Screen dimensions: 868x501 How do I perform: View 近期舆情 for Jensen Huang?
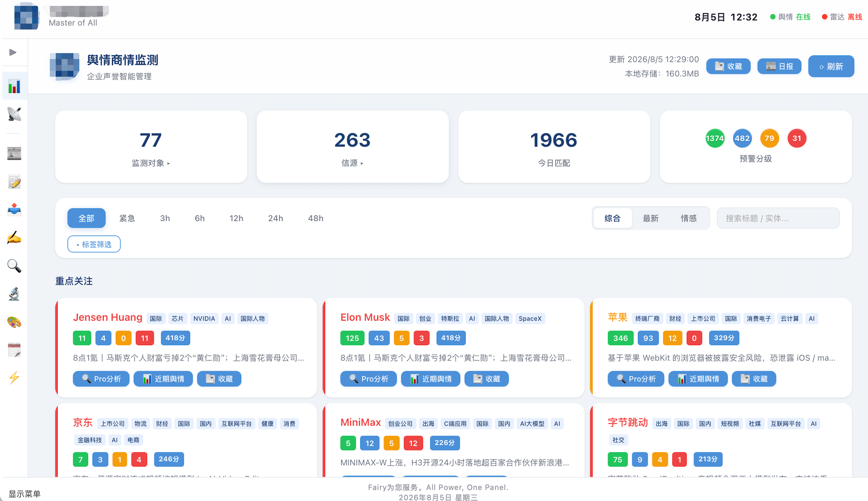click(x=163, y=379)
